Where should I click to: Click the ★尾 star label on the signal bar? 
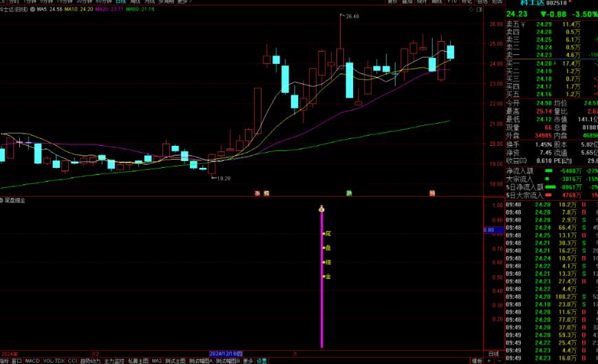(x=326, y=233)
